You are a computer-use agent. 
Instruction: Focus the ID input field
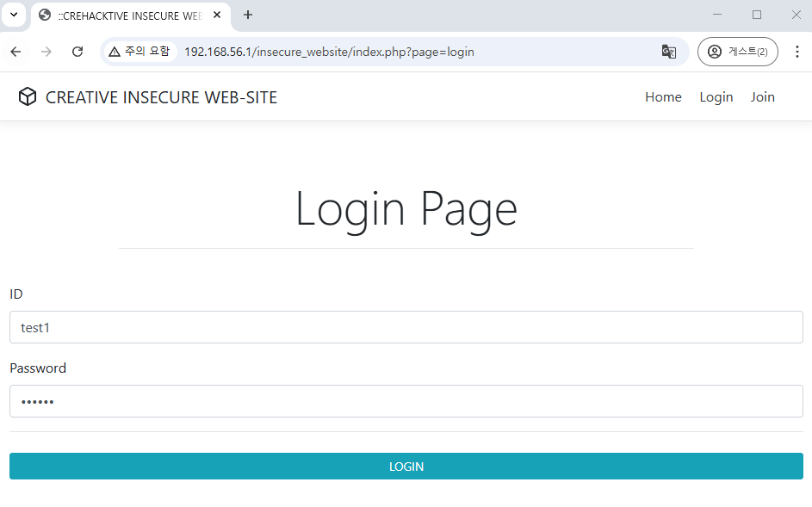(x=406, y=327)
